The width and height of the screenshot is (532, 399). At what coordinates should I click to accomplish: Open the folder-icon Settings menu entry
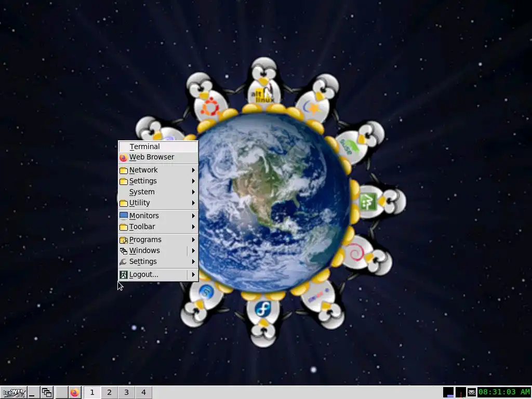[158, 181]
